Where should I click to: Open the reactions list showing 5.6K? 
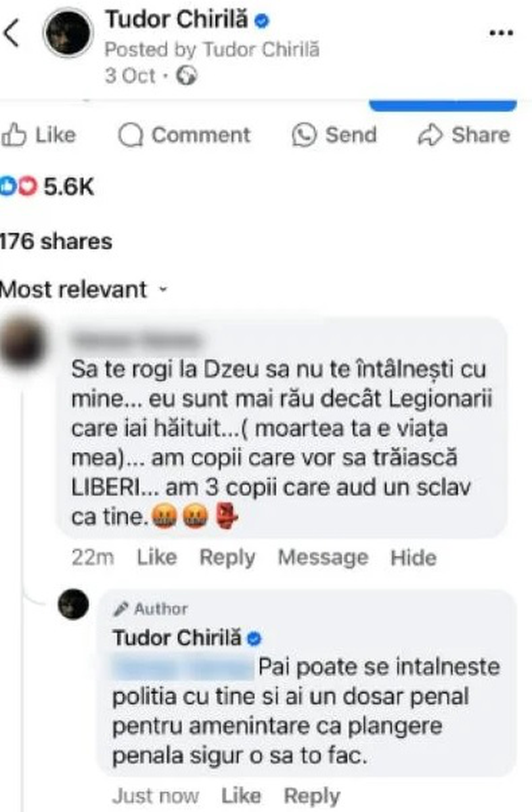pyautogui.click(x=47, y=188)
